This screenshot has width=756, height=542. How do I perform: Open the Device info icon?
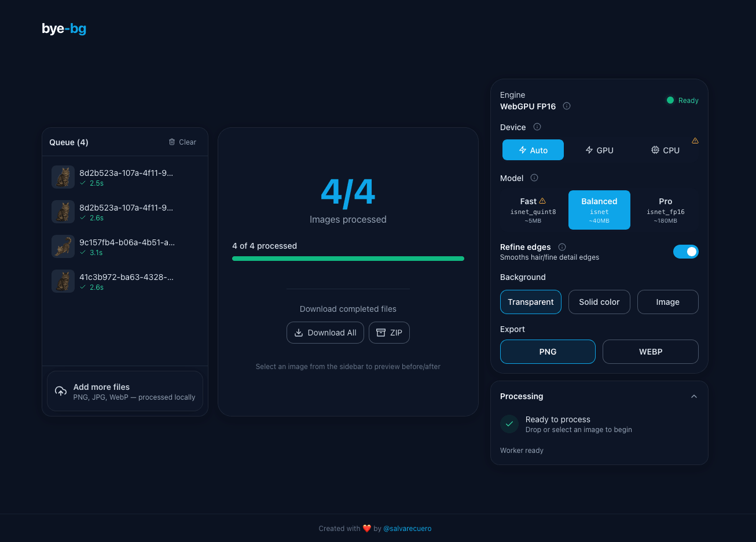(537, 127)
